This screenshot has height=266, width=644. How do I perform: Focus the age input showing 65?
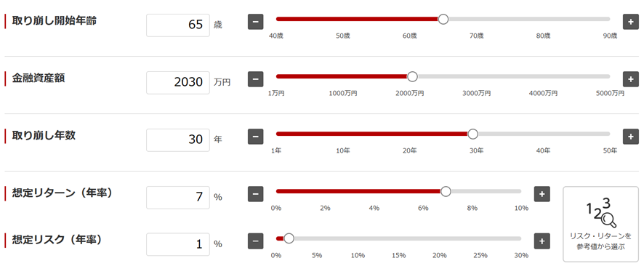point(178,25)
